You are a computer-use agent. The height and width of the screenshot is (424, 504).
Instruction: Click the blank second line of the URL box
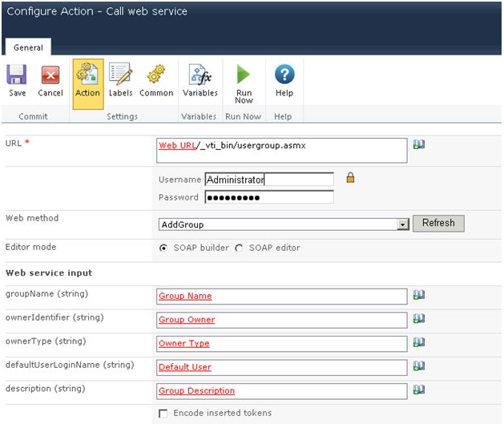point(281,156)
